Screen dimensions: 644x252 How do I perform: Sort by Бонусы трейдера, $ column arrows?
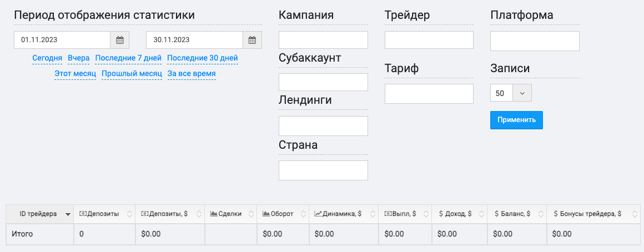[634, 214]
